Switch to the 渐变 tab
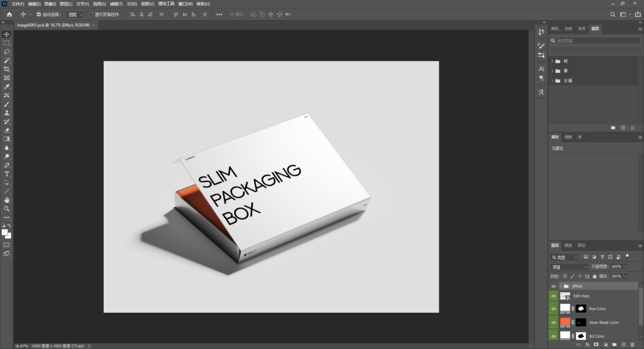This screenshot has height=349, width=644. pyautogui.click(x=582, y=29)
